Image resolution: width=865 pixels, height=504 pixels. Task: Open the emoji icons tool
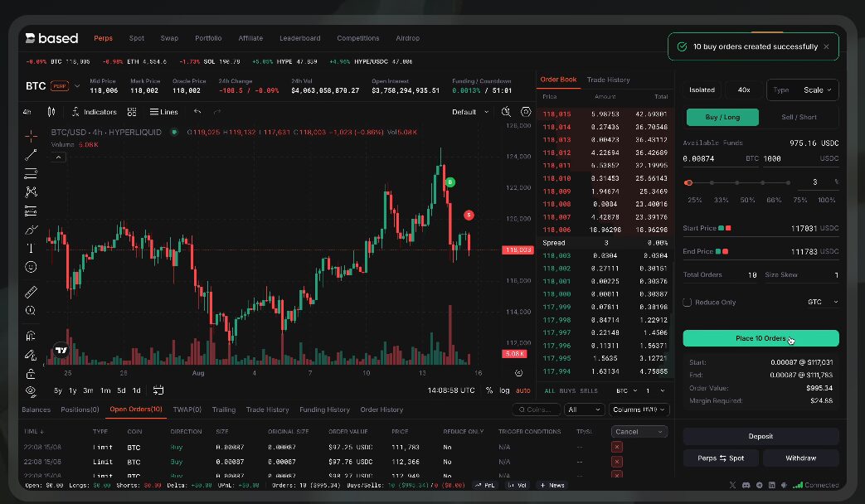(31, 267)
